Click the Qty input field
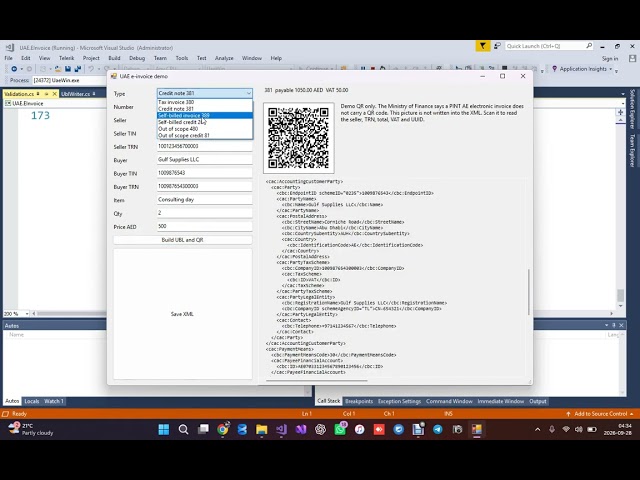This screenshot has width=640, height=480. tap(204, 213)
